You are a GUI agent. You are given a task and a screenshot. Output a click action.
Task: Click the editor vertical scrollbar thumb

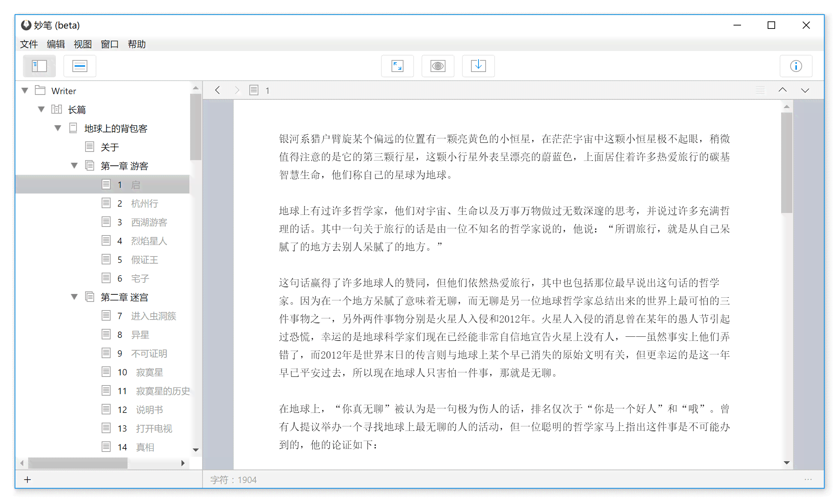[787, 163]
